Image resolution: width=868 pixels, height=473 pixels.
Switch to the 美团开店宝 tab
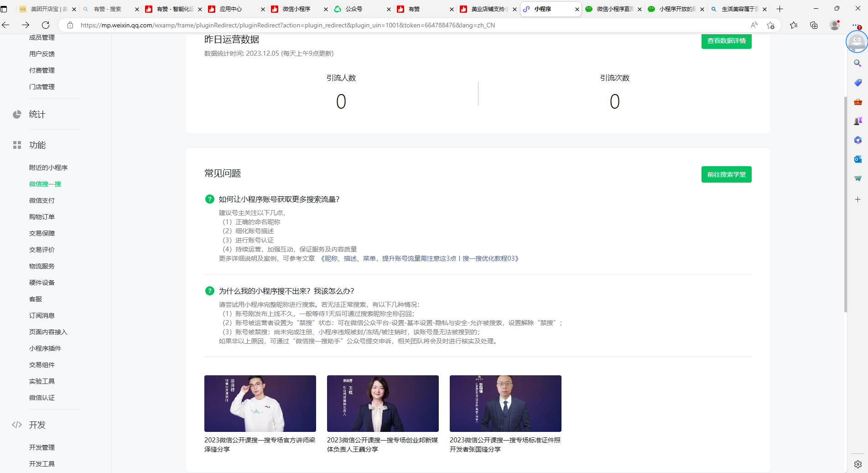click(47, 9)
